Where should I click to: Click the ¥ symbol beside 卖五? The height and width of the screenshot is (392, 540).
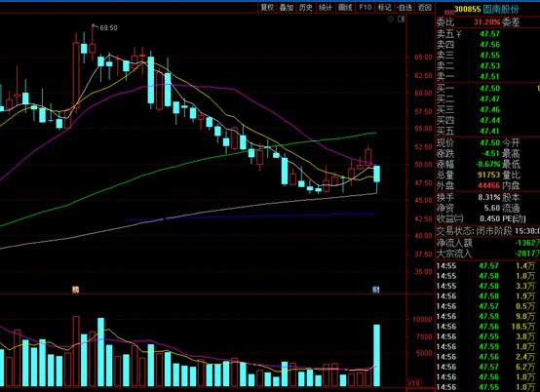click(459, 34)
